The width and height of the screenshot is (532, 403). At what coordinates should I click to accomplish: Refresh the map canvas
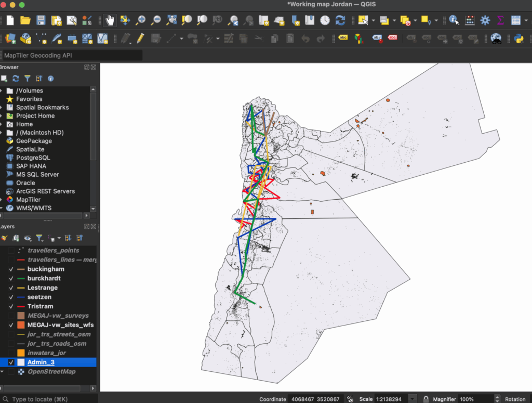(x=340, y=20)
